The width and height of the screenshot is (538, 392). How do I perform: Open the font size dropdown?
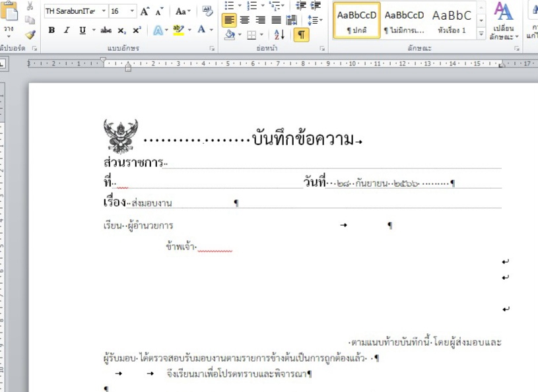131,10
